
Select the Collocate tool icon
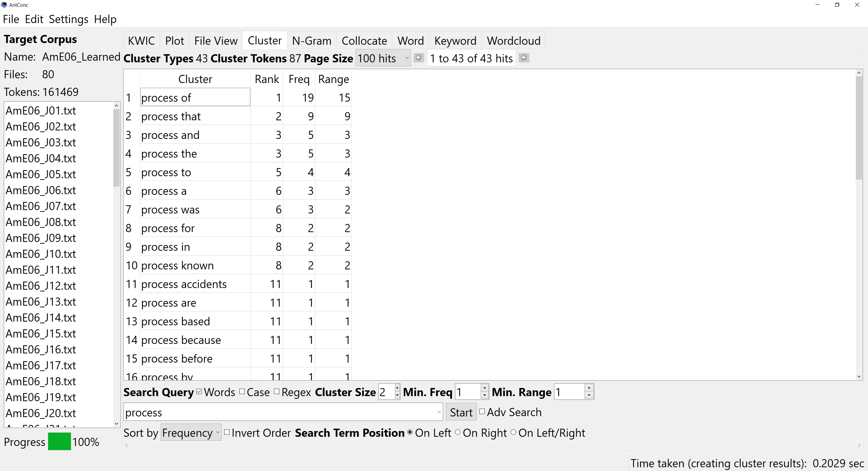click(364, 41)
